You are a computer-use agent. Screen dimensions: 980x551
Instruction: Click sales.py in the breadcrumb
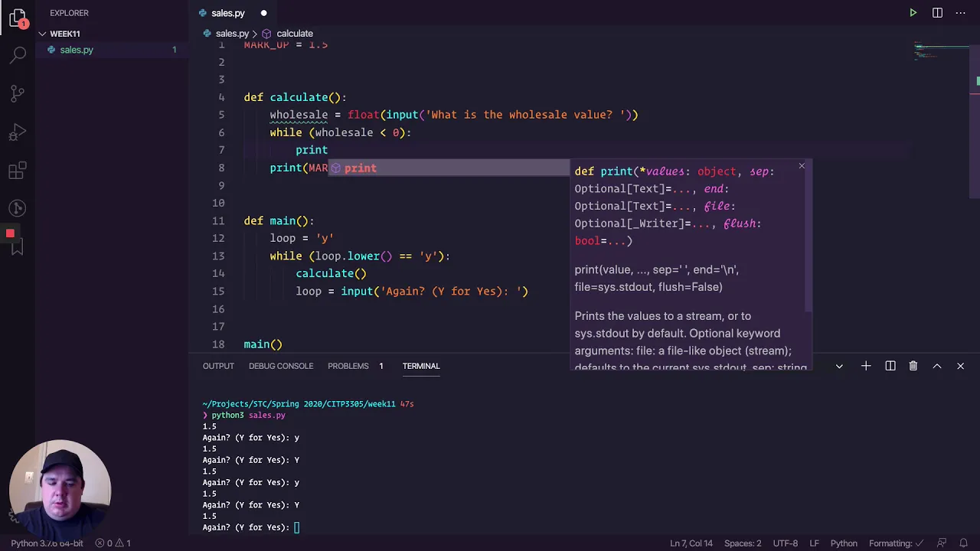pos(232,34)
